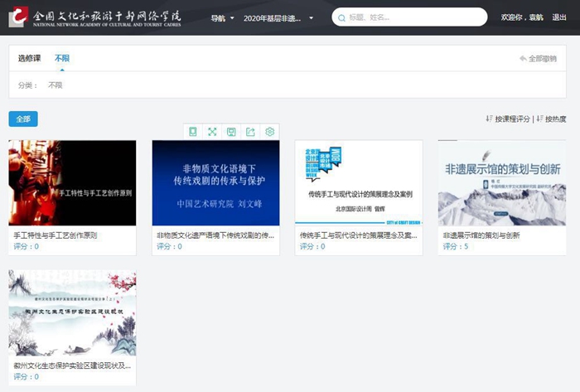Focus the 标题、姓名 search input field
580x392 pixels.
[x=414, y=17]
